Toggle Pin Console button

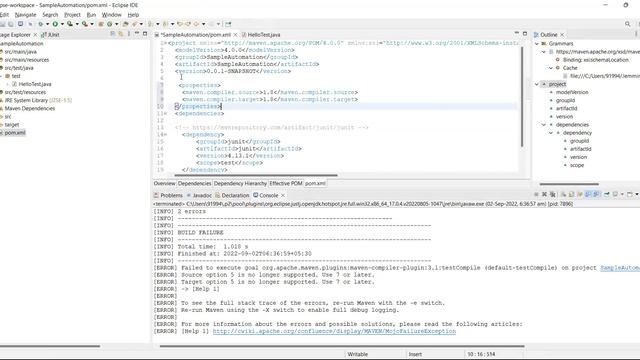click(x=607, y=195)
